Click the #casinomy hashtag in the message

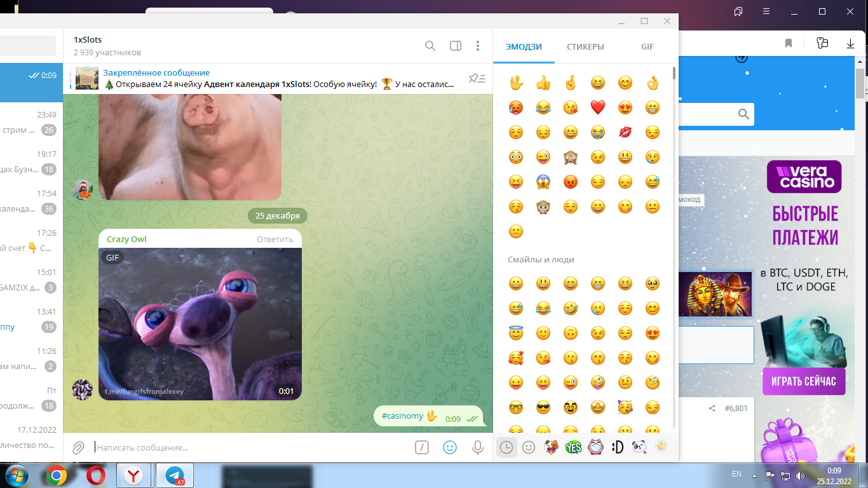402,416
